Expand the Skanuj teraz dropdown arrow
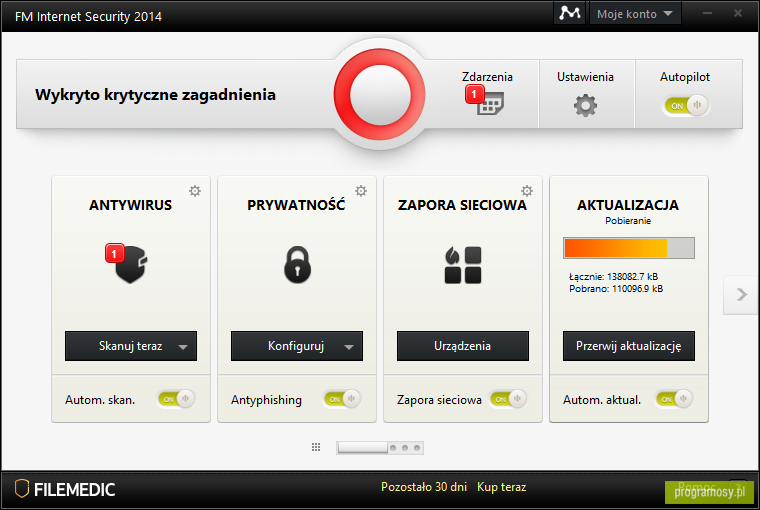 point(183,347)
